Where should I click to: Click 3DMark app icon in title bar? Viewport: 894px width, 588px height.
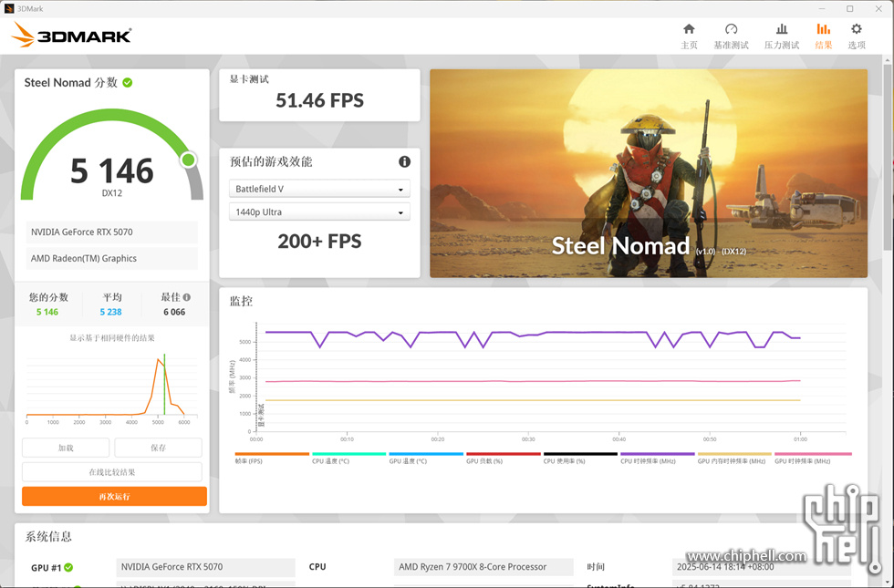8,8
